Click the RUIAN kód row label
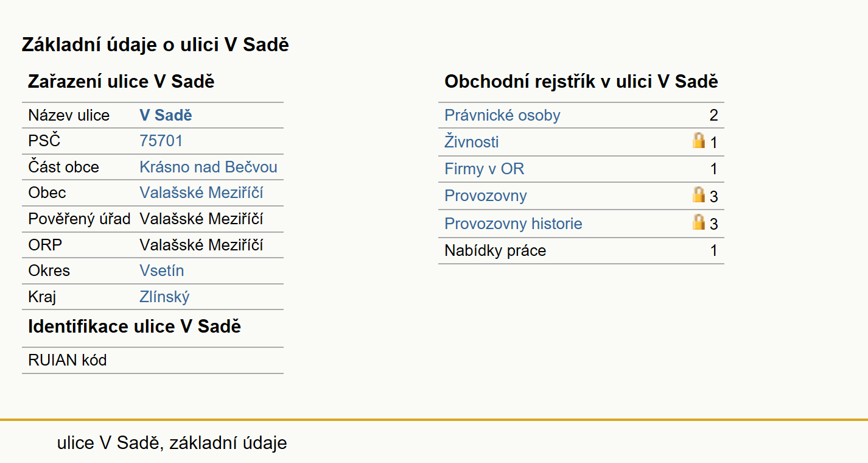The height and width of the screenshot is (463, 868). (68, 360)
